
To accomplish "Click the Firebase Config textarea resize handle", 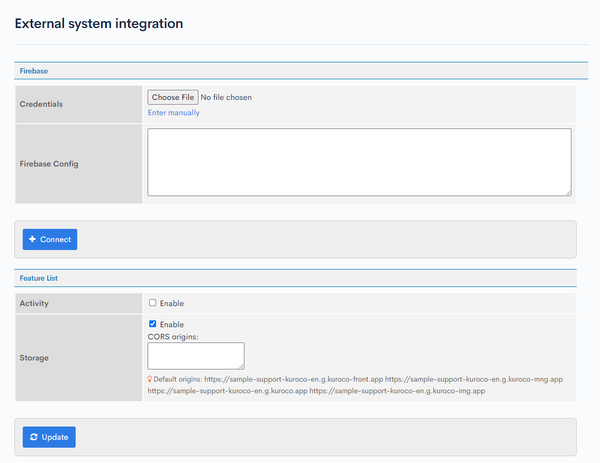I will tap(569, 193).
